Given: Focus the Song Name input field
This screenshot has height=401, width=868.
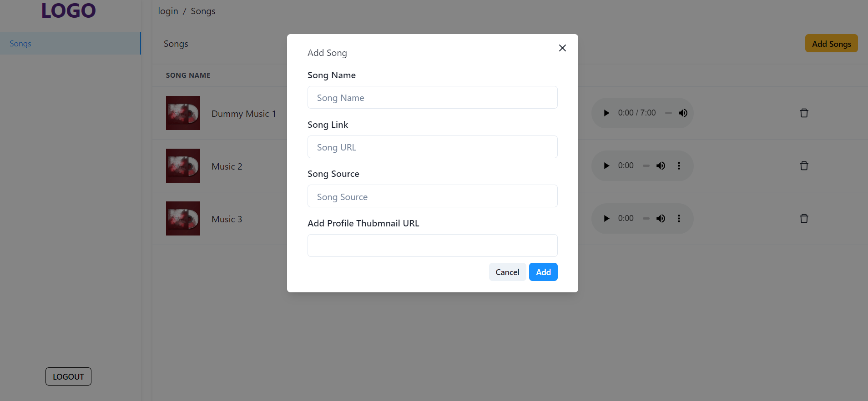Looking at the screenshot, I should pyautogui.click(x=432, y=97).
